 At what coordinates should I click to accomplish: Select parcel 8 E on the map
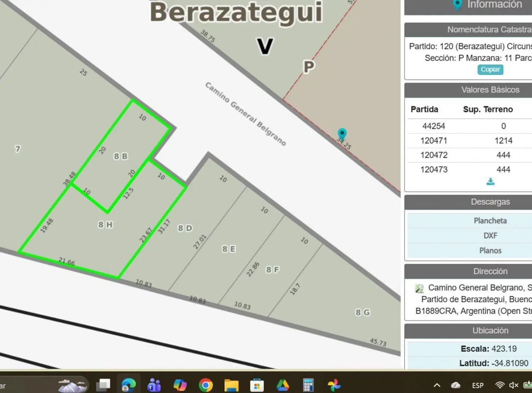point(229,249)
